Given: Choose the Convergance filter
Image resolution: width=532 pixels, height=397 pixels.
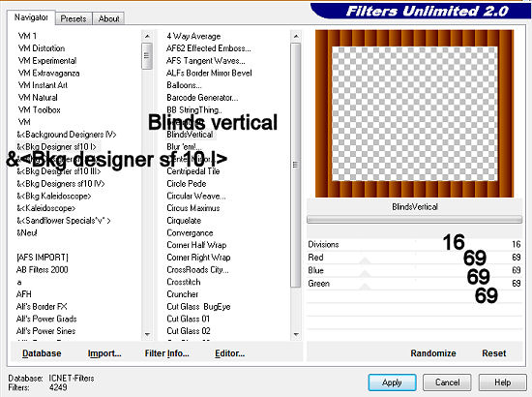Looking at the screenshot, I should (190, 232).
